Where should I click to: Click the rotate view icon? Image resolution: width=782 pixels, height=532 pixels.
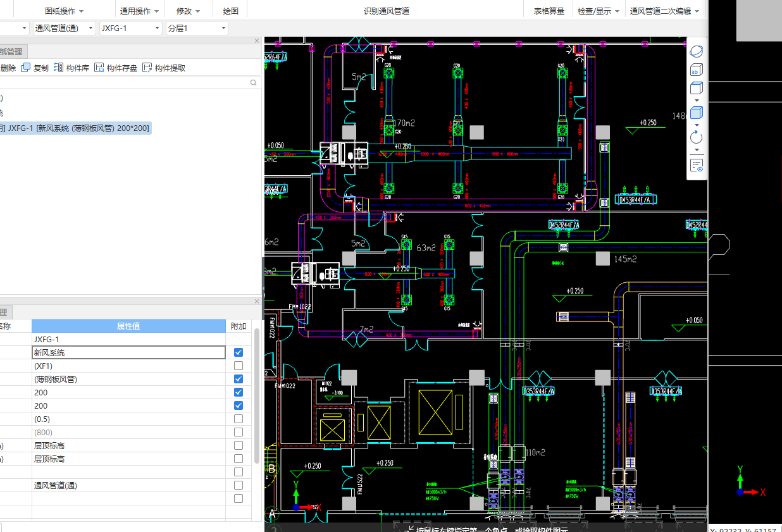point(696,137)
